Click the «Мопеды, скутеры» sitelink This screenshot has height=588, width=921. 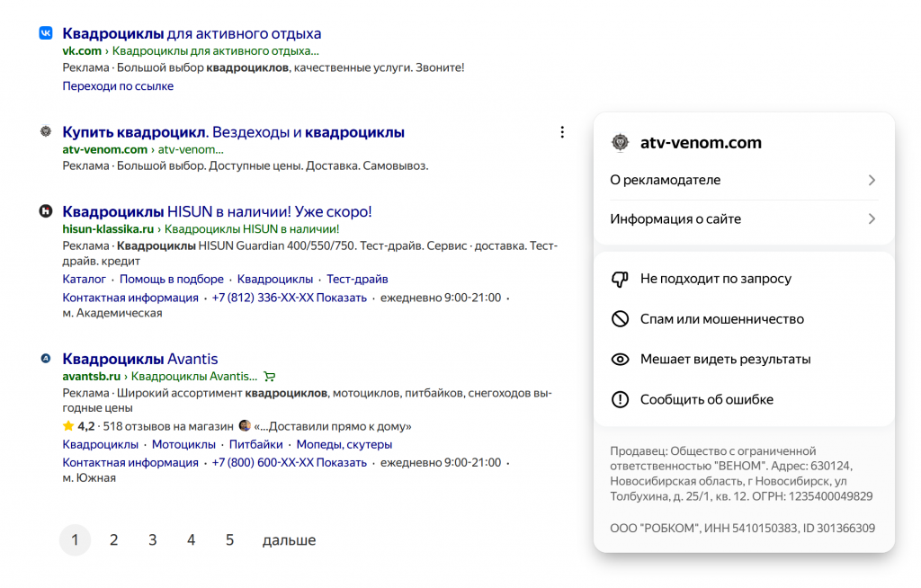point(344,445)
